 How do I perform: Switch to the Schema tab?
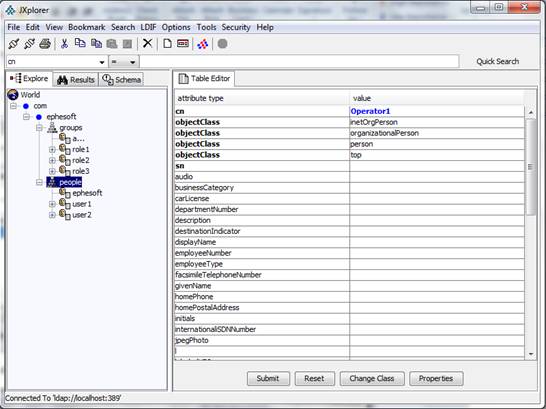tap(122, 80)
